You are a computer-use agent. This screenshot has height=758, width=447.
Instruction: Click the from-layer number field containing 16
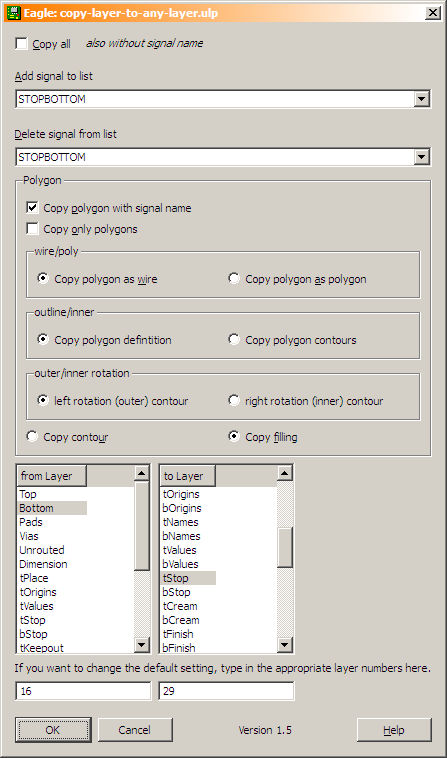pos(83,691)
